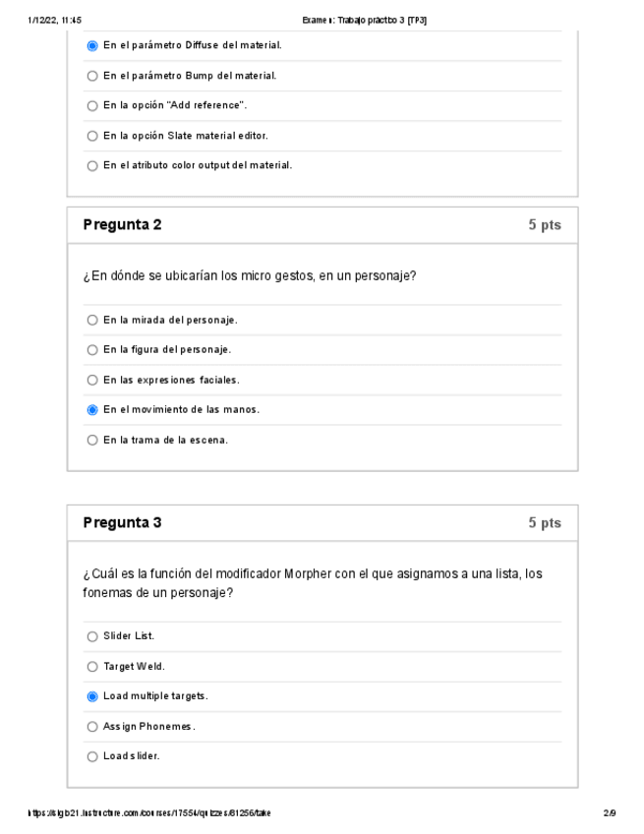Click the Morpher modifier question text
644x834 pixels.
(x=313, y=582)
